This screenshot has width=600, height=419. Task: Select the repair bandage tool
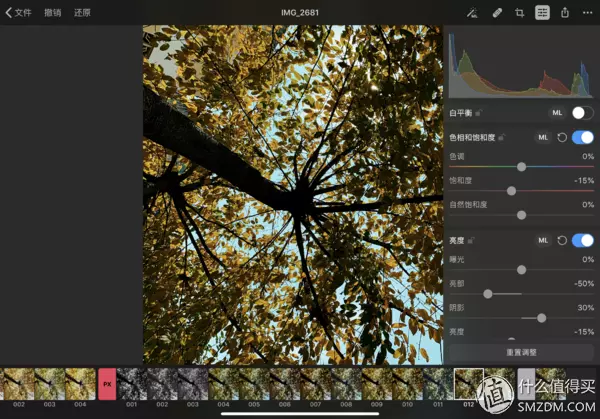[497, 13]
